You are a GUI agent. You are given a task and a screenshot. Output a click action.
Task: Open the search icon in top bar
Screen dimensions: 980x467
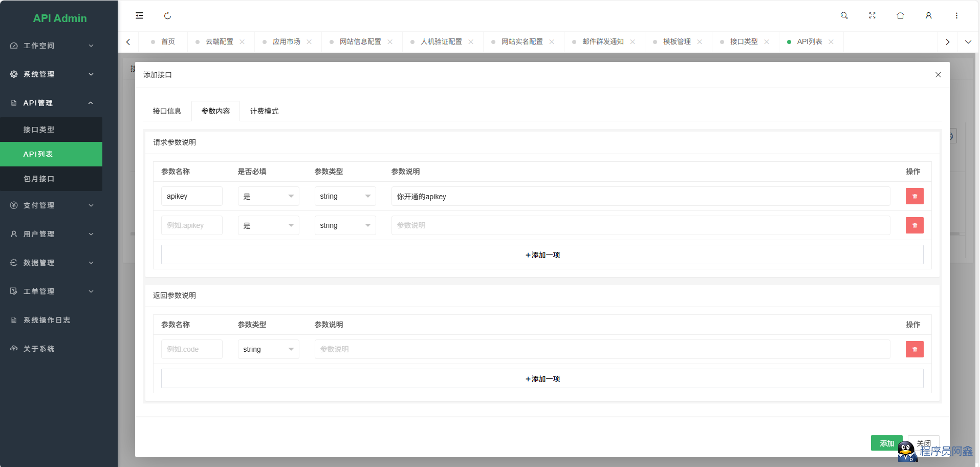(844, 16)
